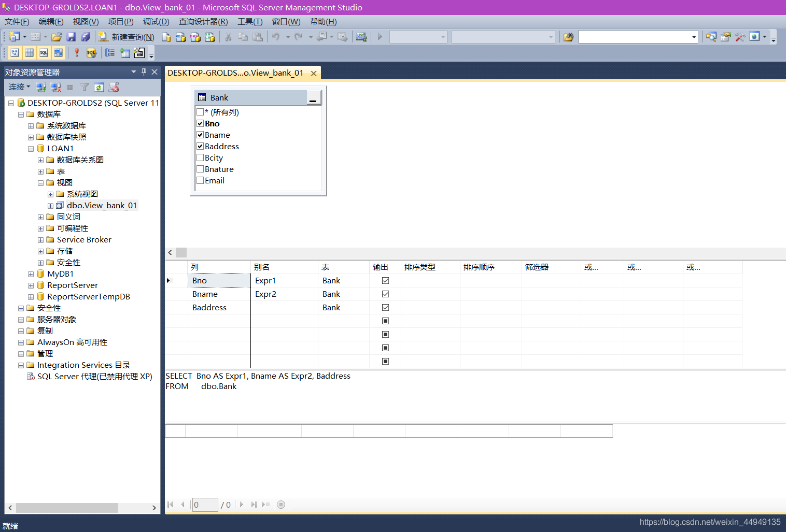
Task: Check the Bcity column checkbox
Action: pyautogui.click(x=200, y=157)
